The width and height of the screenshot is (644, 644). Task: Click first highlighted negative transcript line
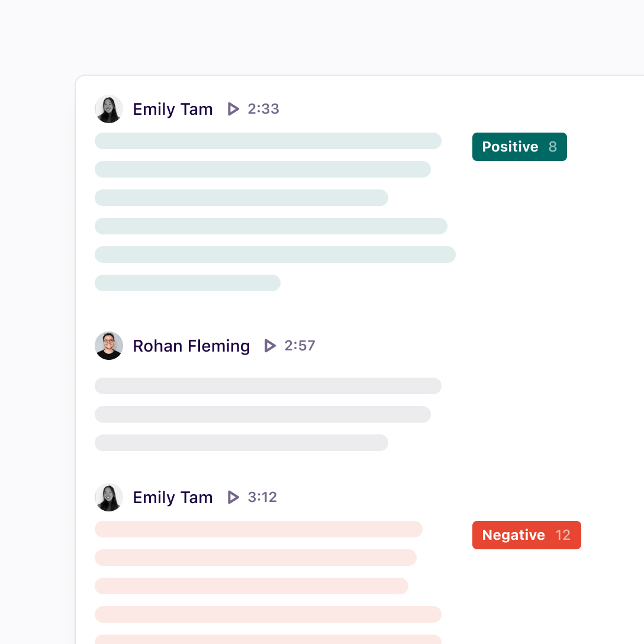259,529
